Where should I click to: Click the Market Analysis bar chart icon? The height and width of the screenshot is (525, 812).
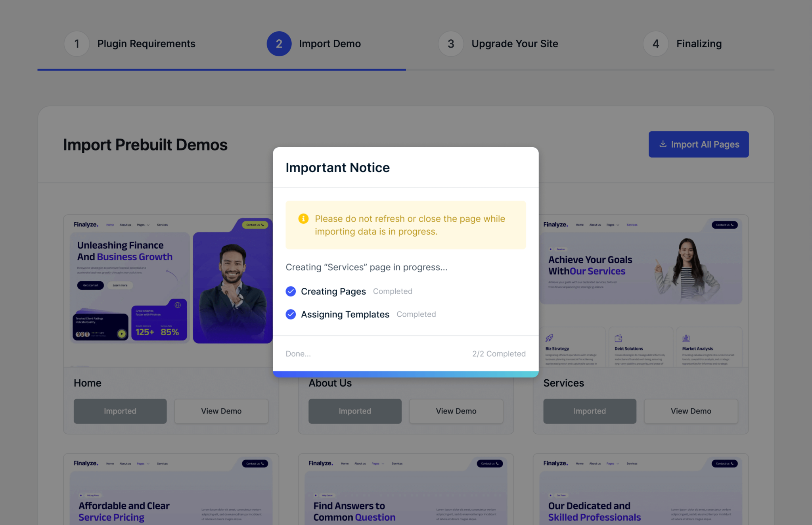pyautogui.click(x=685, y=338)
